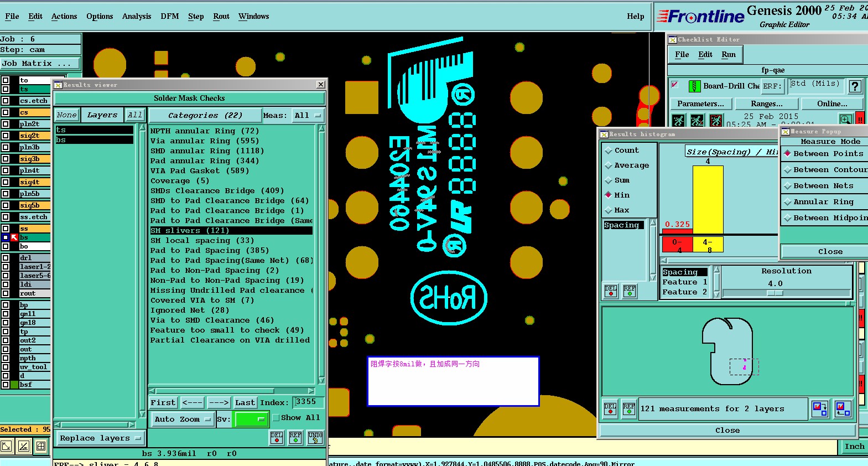Click the Last result navigation button
868x466 pixels.
coord(245,402)
